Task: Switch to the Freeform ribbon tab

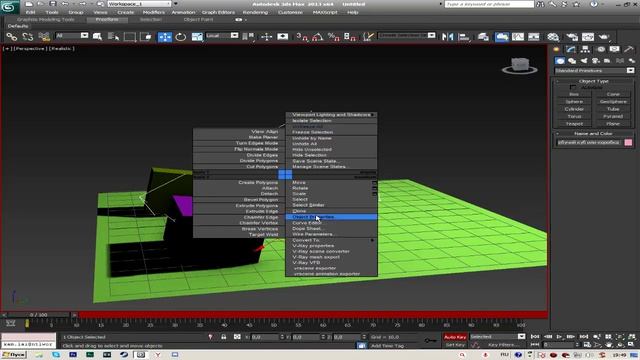Action: [x=107, y=19]
